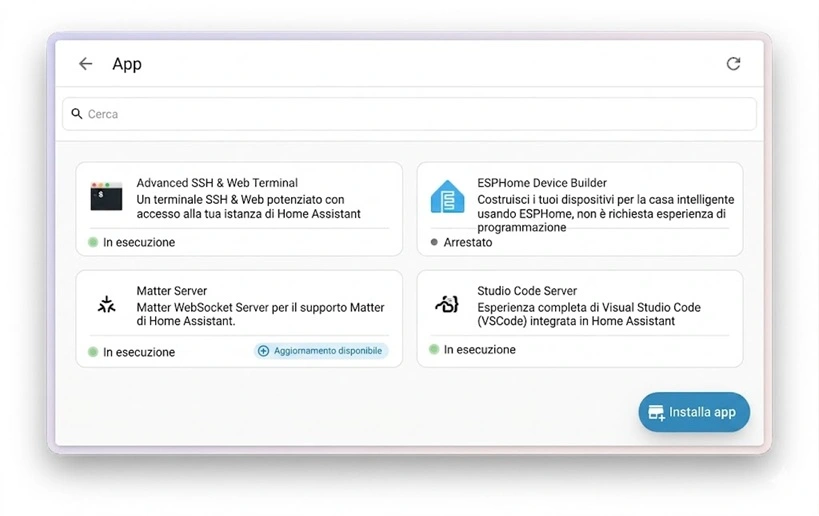Viewport: 819px width, 516px height.
Task: Click the green status dot for Studio Code Server
Action: (434, 349)
